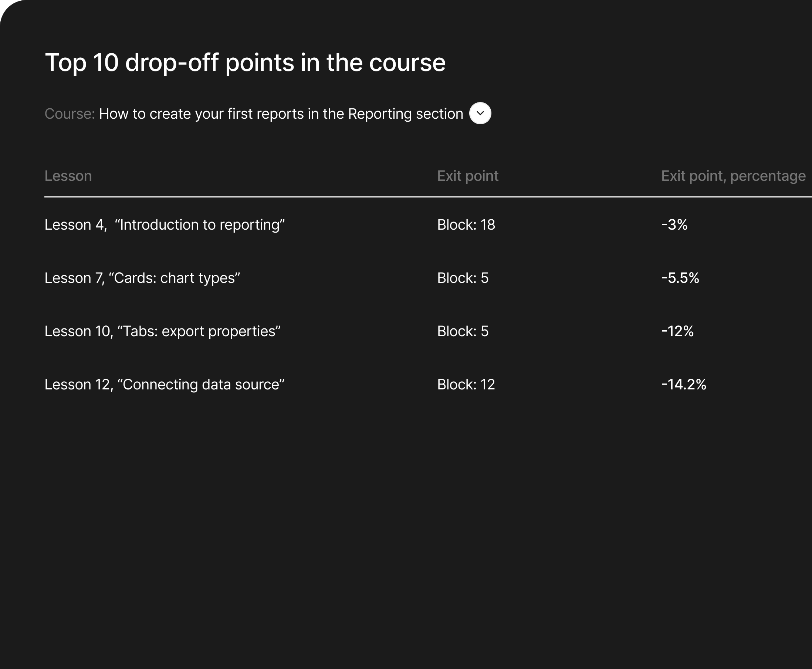The image size is (812, 669).
Task: Click the -5.5% percentage value
Action: pyautogui.click(x=680, y=278)
